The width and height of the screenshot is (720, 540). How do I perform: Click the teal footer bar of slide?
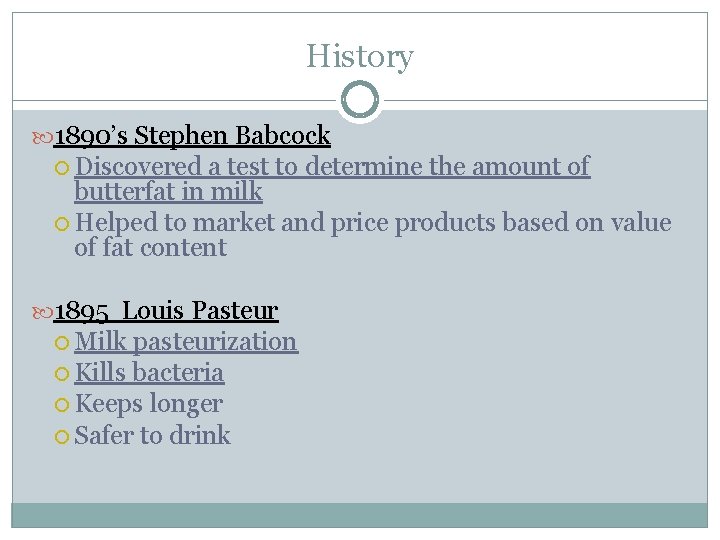[x=360, y=515]
